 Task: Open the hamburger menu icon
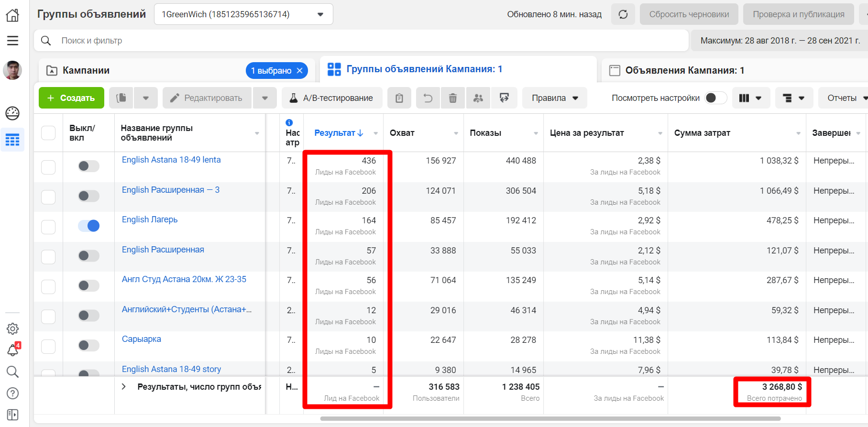tap(13, 41)
